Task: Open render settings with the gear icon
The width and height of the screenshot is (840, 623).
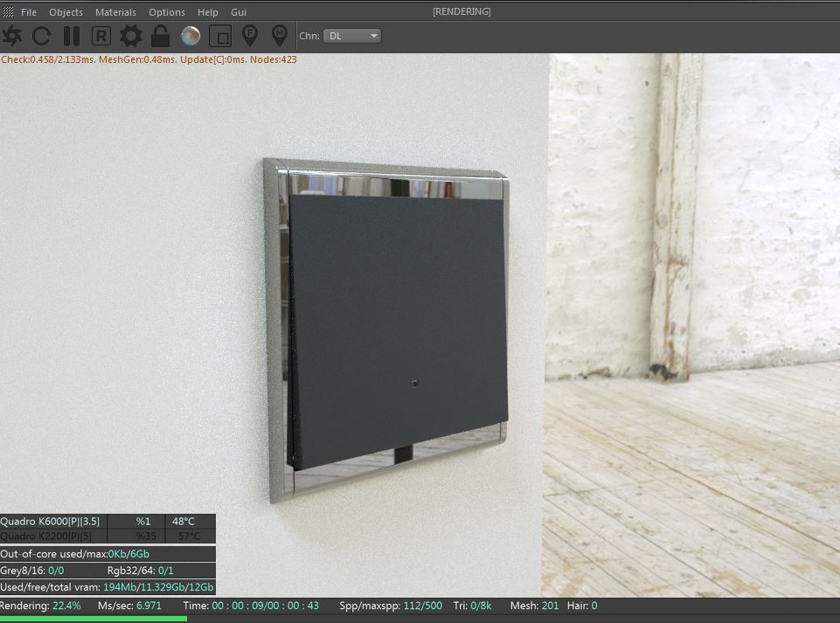Action: click(x=131, y=36)
